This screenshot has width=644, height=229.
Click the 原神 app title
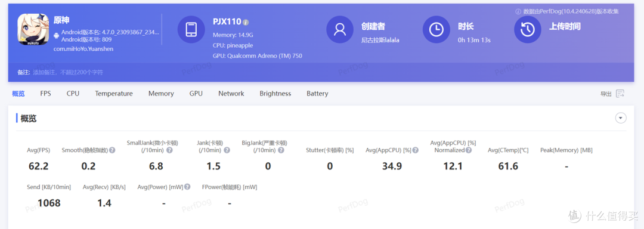pos(61,20)
